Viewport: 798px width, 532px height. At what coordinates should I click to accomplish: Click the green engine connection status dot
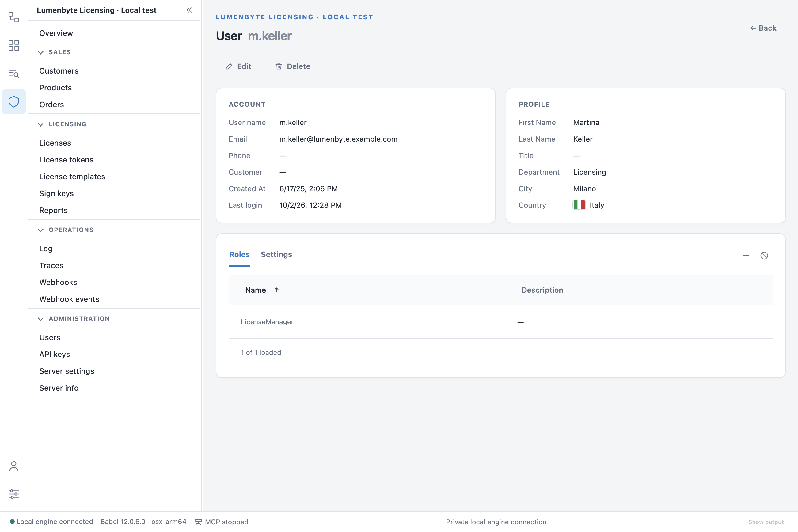pos(12,522)
